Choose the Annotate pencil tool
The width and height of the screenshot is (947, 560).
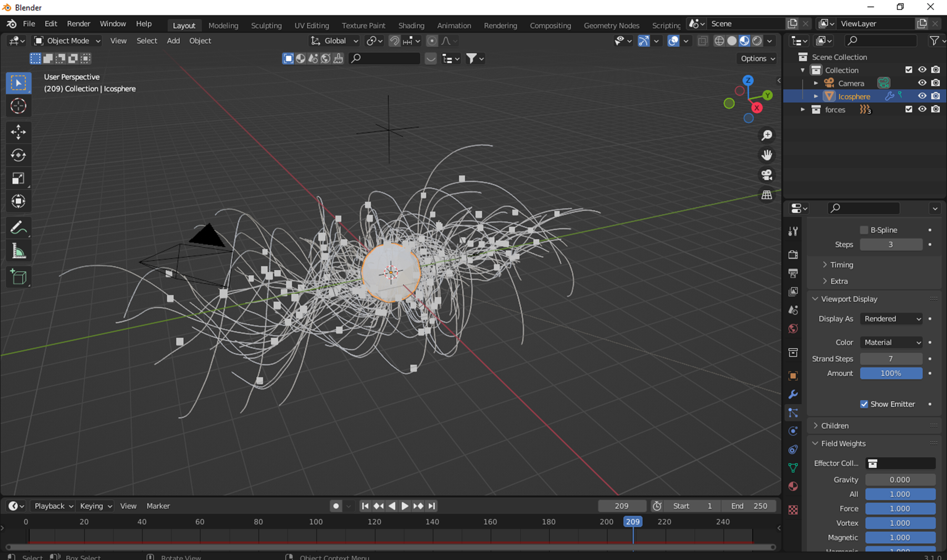click(x=18, y=228)
